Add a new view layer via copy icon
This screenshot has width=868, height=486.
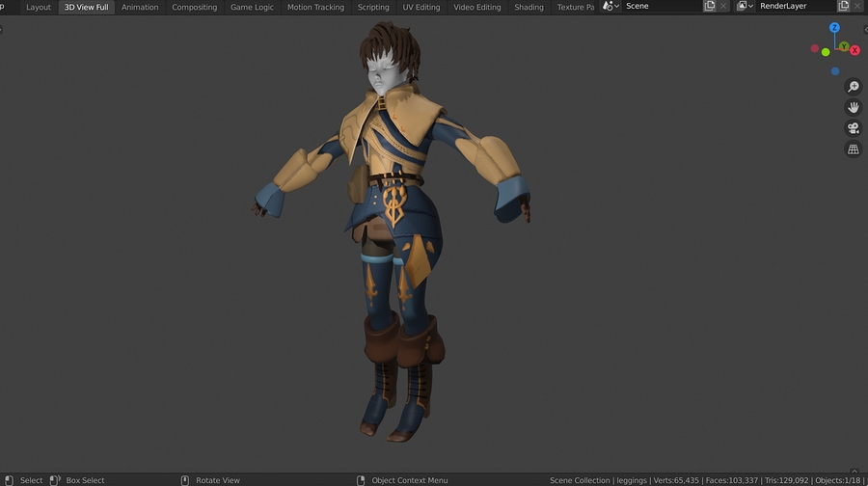(843, 7)
